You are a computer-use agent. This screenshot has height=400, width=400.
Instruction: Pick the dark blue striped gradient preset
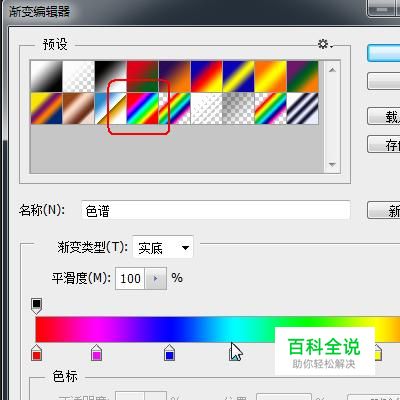pyautogui.click(x=303, y=108)
